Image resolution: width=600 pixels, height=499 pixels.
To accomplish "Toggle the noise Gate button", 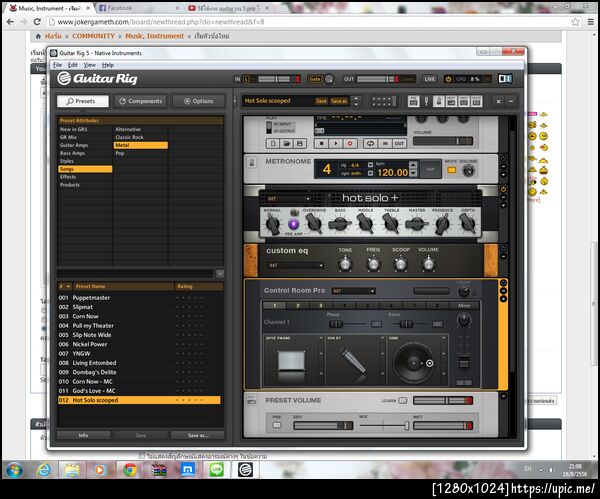I will tap(315, 79).
